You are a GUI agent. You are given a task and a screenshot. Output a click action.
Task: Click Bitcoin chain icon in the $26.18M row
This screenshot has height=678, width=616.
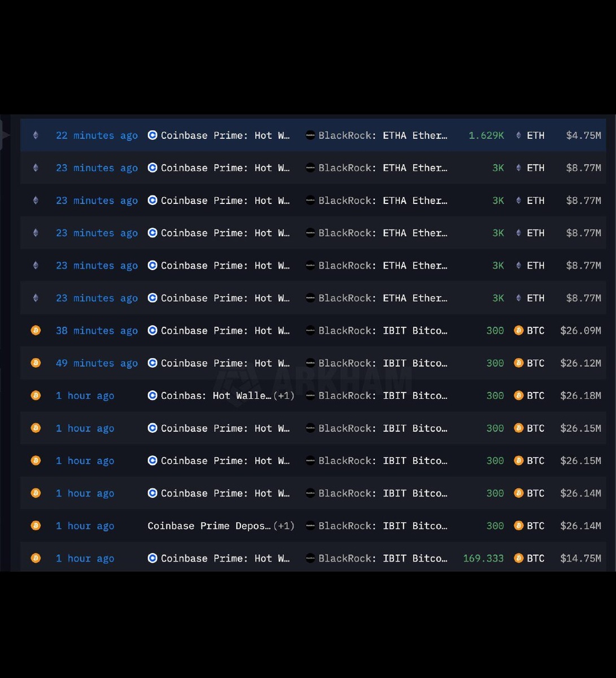36,395
